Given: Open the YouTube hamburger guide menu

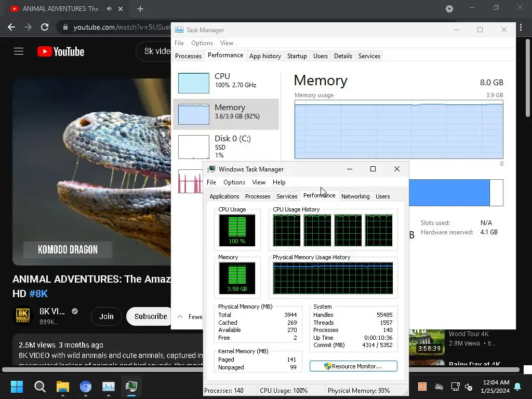Looking at the screenshot, I should pos(19,51).
